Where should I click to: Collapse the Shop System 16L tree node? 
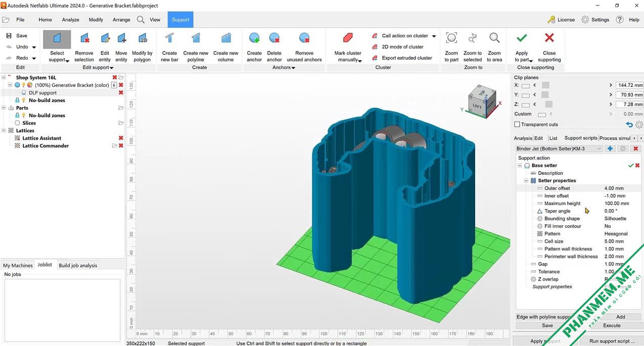[x=4, y=78]
